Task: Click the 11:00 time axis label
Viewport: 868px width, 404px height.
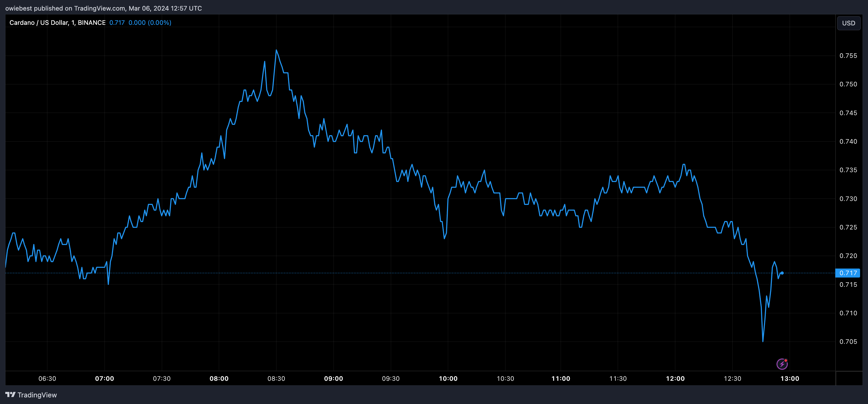Action: coord(561,378)
